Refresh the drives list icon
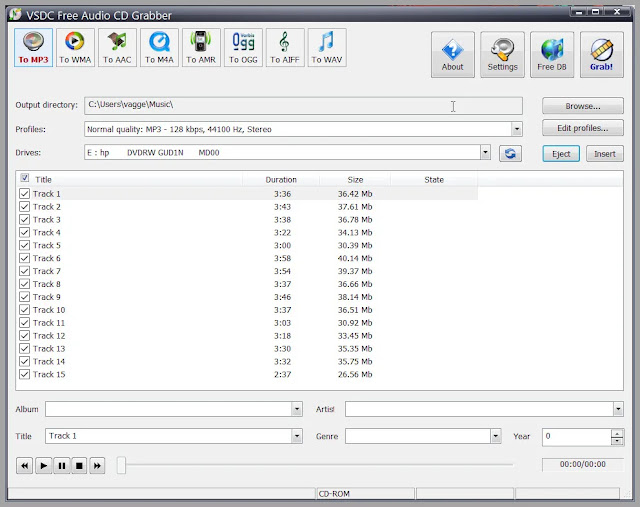 click(x=510, y=153)
